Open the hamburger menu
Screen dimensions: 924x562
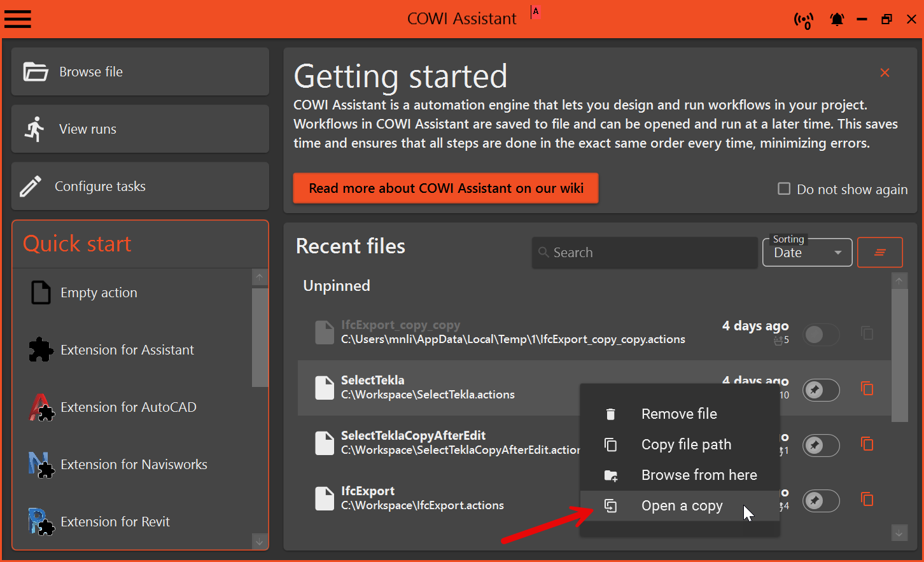[17, 19]
